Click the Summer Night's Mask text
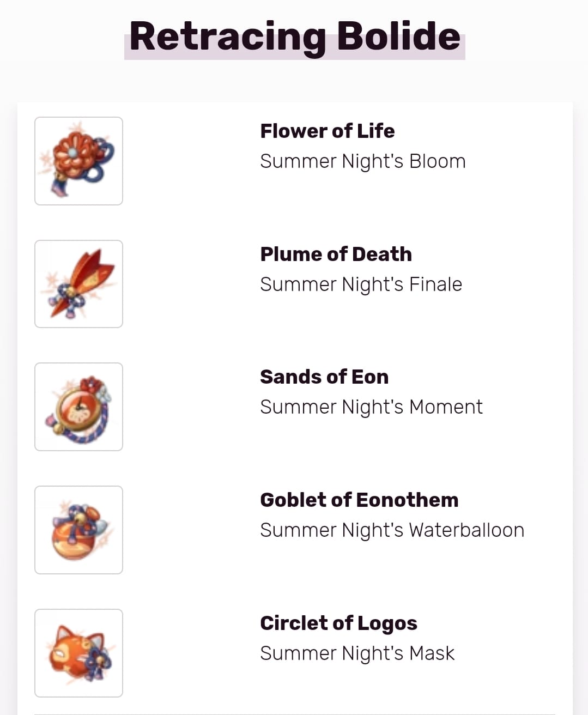The height and width of the screenshot is (715, 588). [x=357, y=653]
